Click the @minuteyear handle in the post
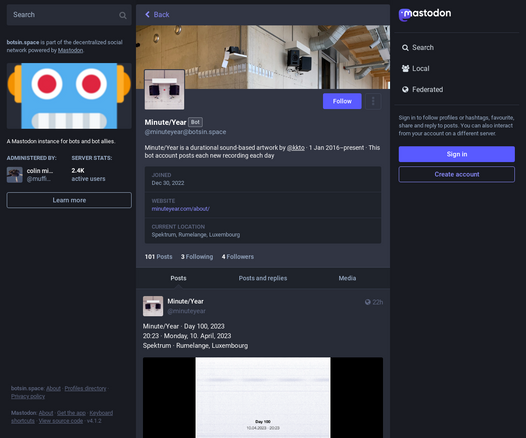Image resolution: width=526 pixels, height=438 pixels. [187, 311]
